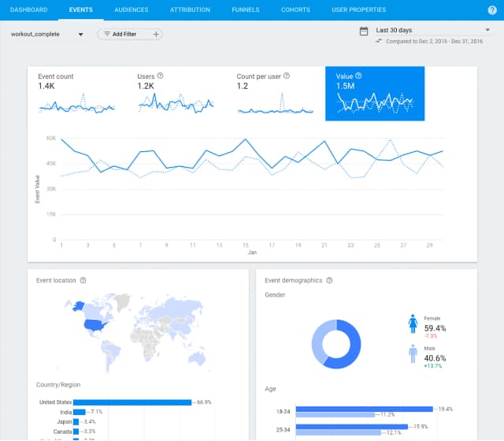Click the filter icon in Add Filter
This screenshot has height=441, width=504.
tap(107, 34)
